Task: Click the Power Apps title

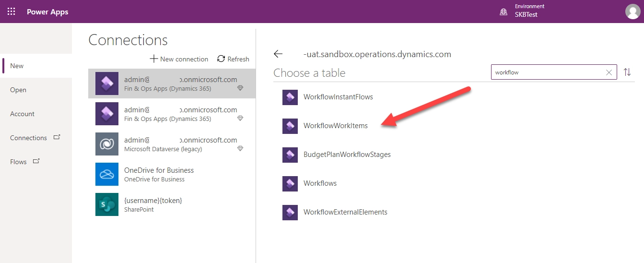Action: pyautogui.click(x=47, y=12)
